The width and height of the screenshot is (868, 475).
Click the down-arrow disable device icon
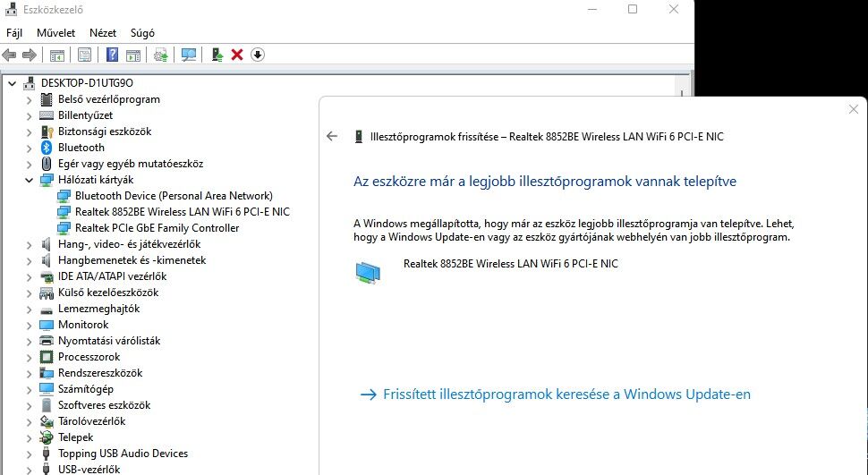coord(258,55)
